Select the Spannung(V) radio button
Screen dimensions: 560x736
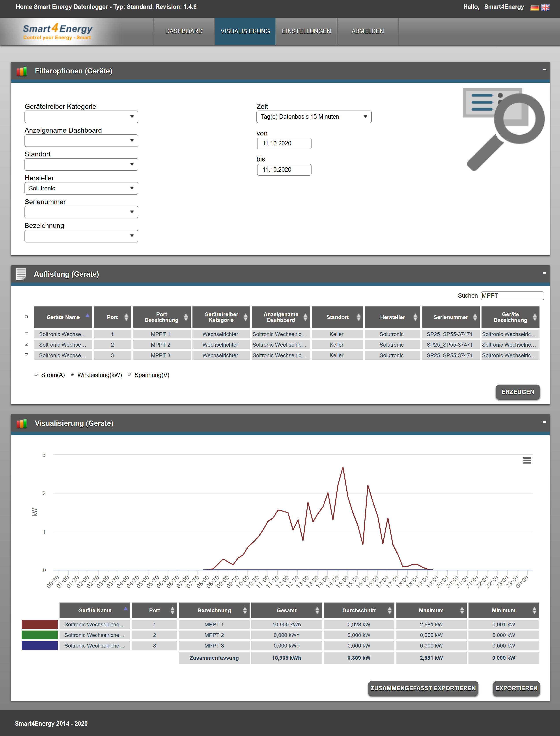[x=129, y=374]
